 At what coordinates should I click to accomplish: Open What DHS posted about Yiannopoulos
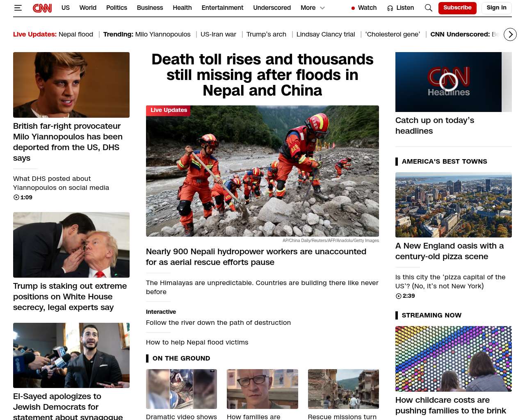coord(61,183)
